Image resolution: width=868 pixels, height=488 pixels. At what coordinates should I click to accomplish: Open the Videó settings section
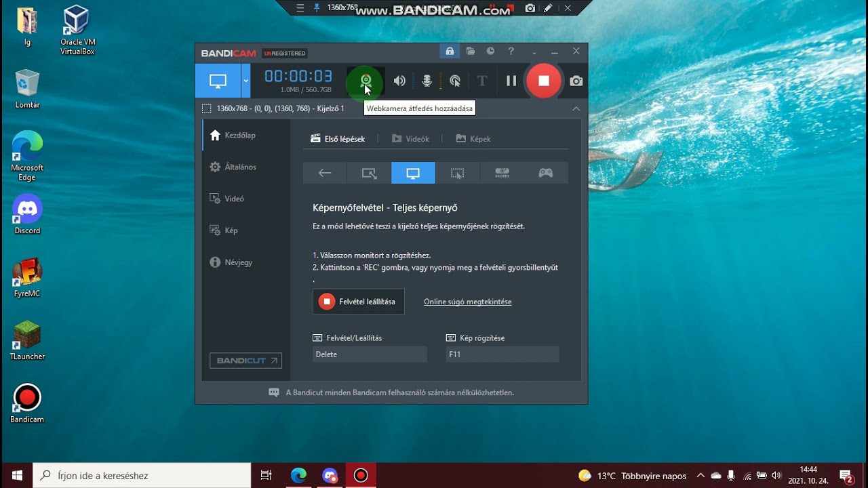click(246, 199)
